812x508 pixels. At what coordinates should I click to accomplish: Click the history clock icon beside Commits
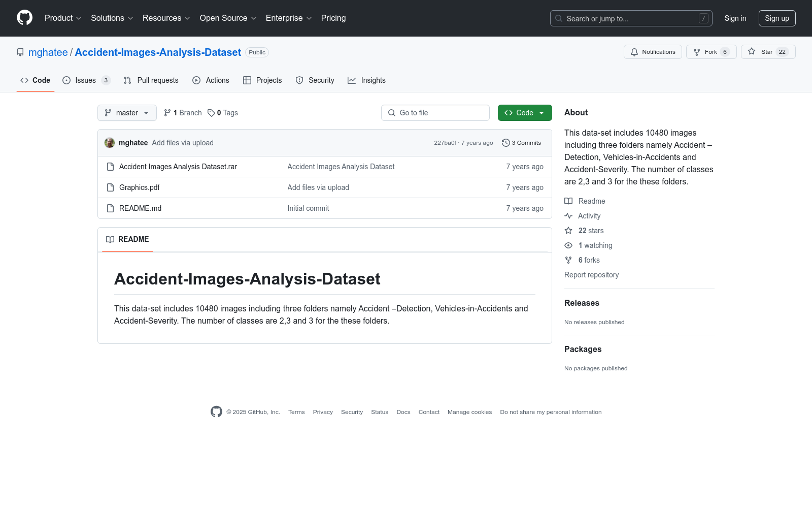point(506,143)
